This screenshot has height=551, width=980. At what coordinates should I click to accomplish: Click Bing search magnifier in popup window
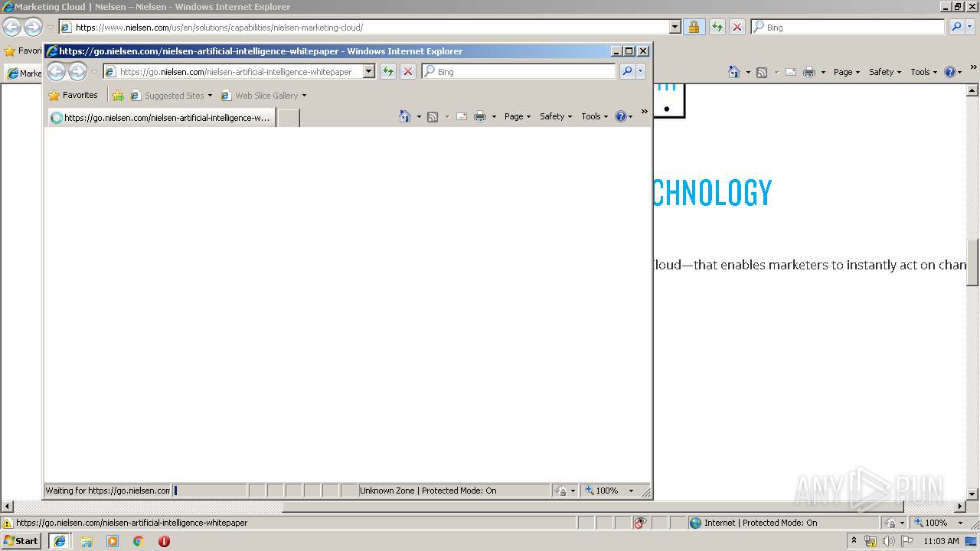click(x=627, y=71)
